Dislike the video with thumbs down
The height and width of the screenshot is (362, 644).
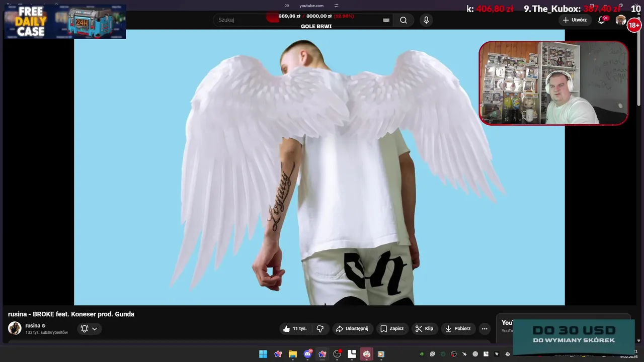(x=320, y=329)
